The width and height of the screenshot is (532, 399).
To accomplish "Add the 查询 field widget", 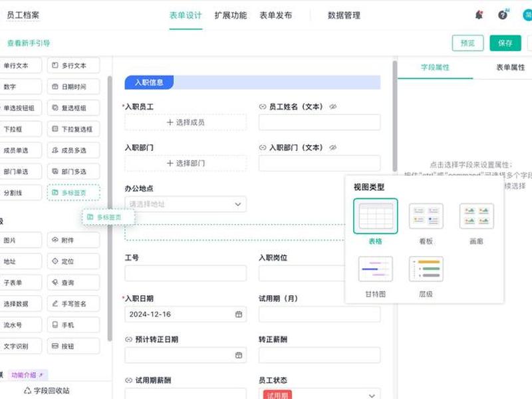I will pyautogui.click(x=74, y=283).
